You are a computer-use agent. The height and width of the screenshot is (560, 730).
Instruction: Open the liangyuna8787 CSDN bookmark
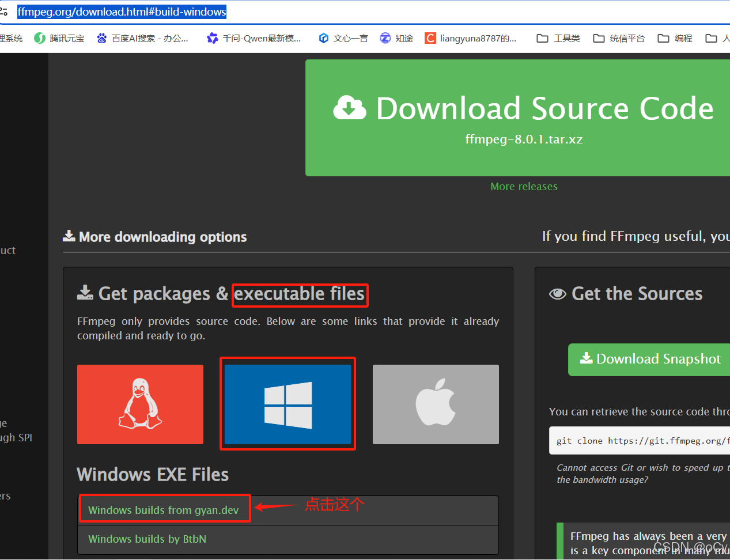click(x=471, y=39)
